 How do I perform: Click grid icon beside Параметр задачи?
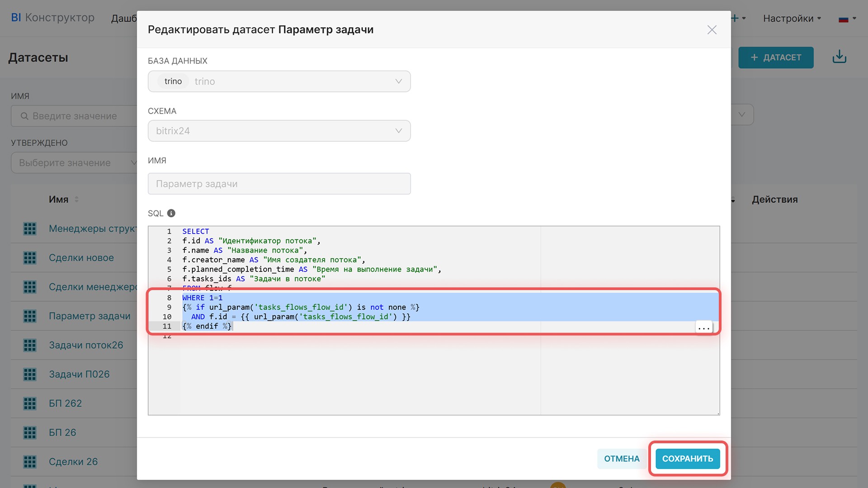pyautogui.click(x=30, y=316)
